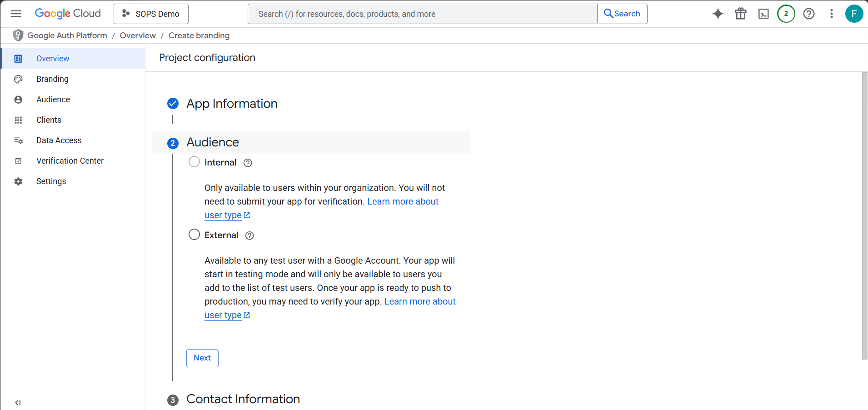Open the Gemini AI assistant
The image size is (868, 410).
pos(718,14)
